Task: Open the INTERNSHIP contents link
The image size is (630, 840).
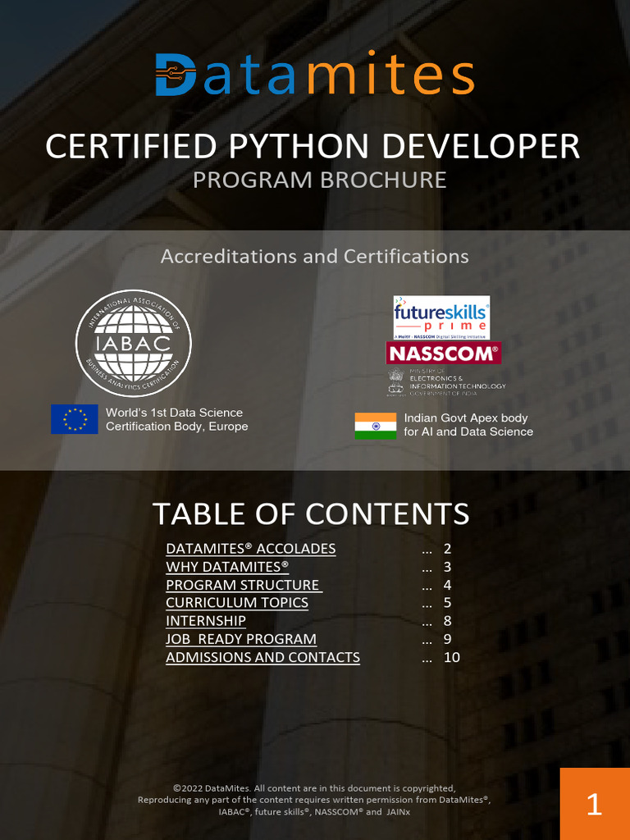Action: pyautogui.click(x=206, y=621)
